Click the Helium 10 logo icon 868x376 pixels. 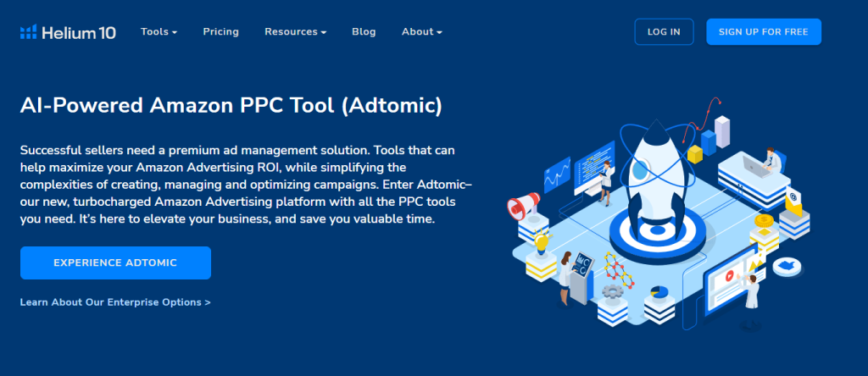coord(29,32)
